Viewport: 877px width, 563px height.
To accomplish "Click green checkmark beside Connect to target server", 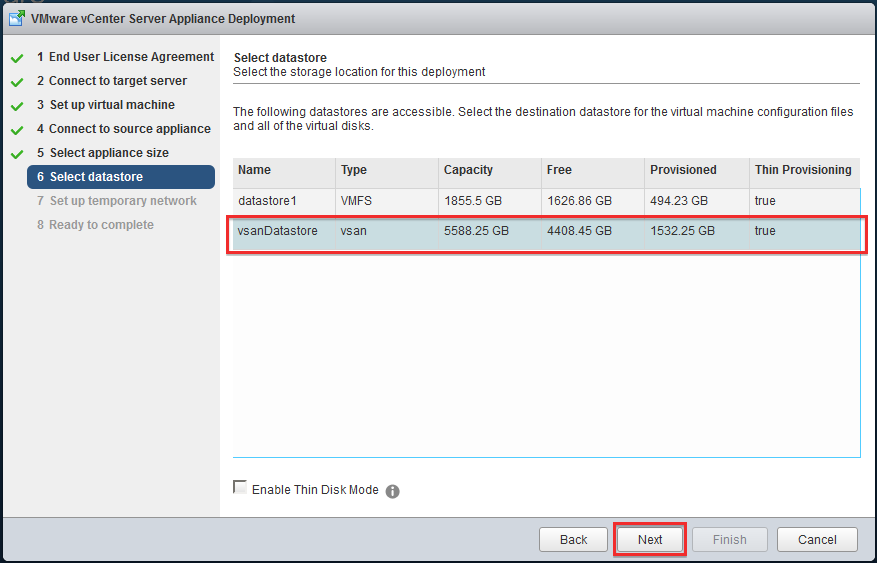I will pos(17,82).
